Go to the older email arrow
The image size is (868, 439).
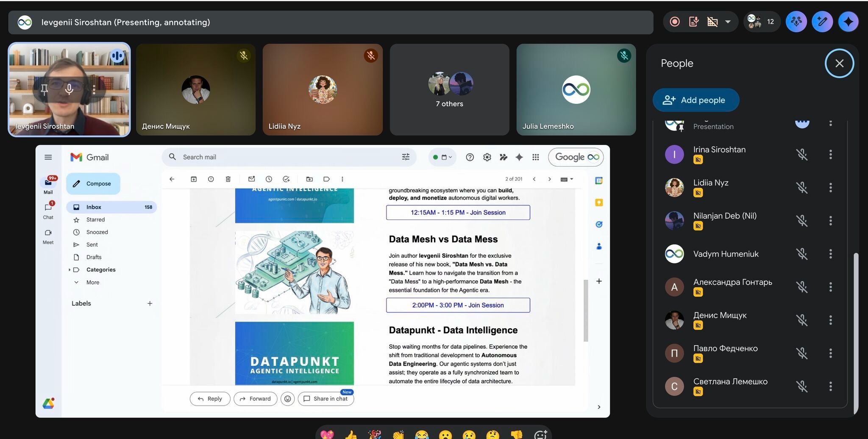click(x=550, y=179)
